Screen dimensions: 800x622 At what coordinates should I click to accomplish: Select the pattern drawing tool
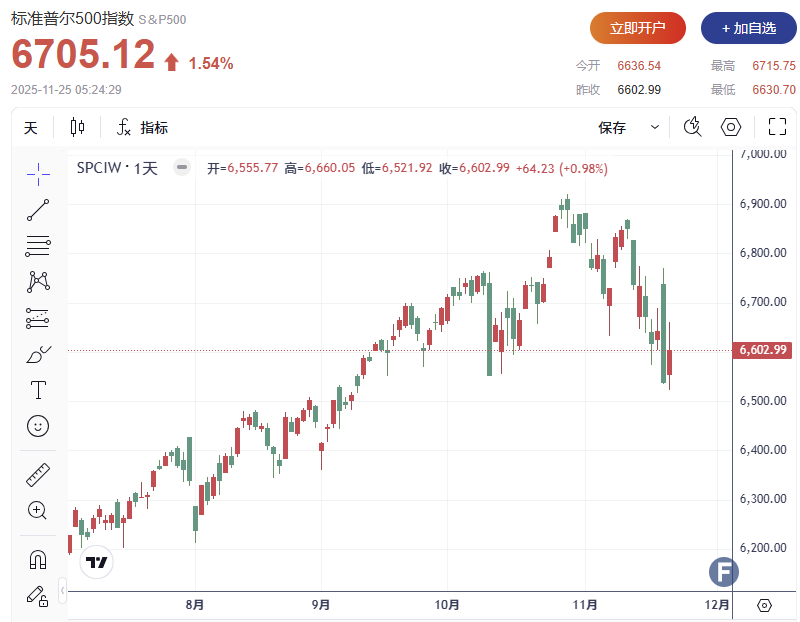pyautogui.click(x=38, y=281)
